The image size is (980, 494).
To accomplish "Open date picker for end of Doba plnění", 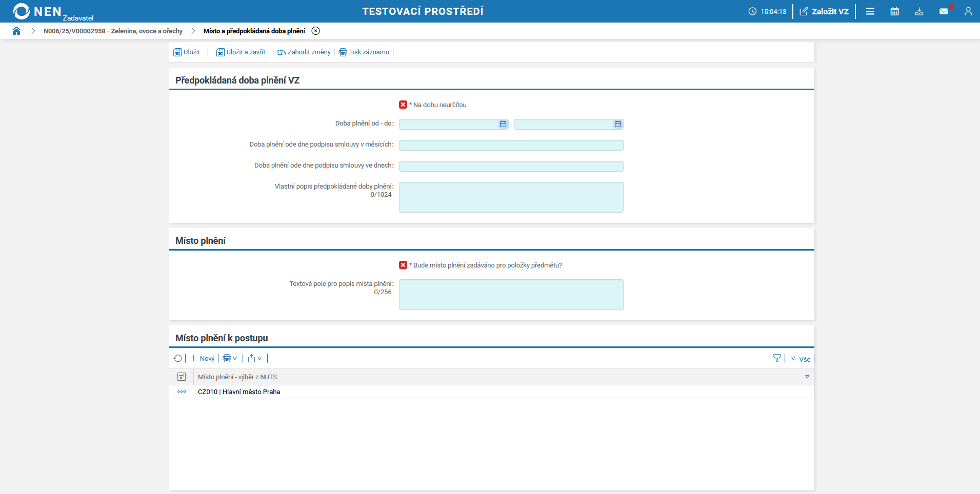I will [617, 124].
